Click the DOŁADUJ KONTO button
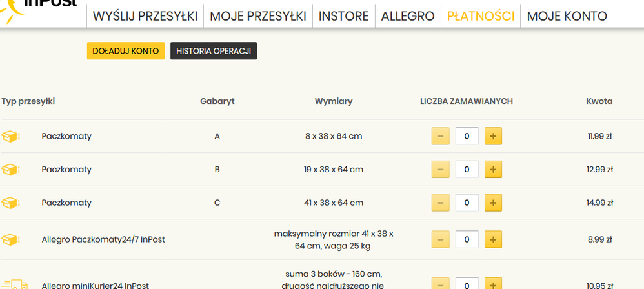This screenshot has width=644, height=289. point(126,51)
